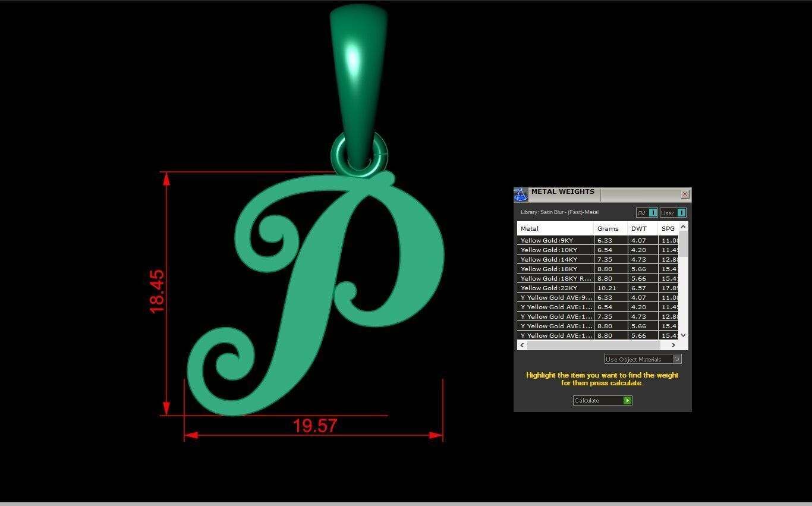Screen dimensions: 812x506
Task: Click the 19.57 width dimension label
Action: point(315,426)
